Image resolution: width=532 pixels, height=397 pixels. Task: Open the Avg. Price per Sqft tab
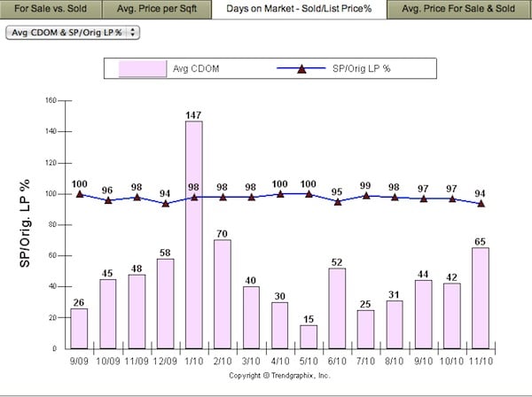point(156,9)
